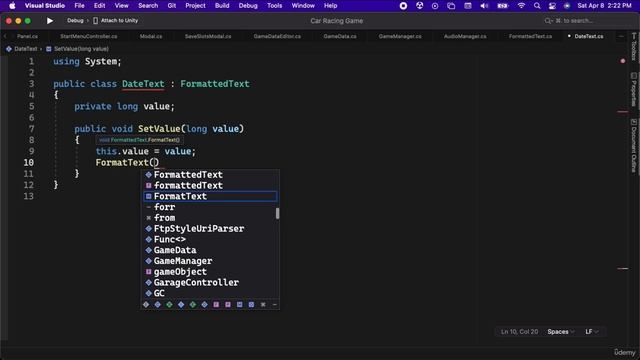Image resolution: width=640 pixels, height=360 pixels.
Task: Click Ln 10, Col 20 position indicator
Action: pyautogui.click(x=519, y=332)
